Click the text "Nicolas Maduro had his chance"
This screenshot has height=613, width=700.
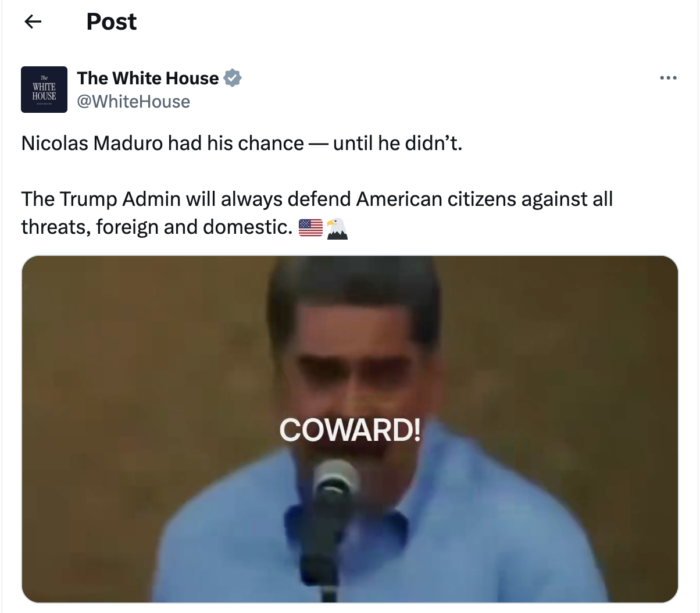pyautogui.click(x=163, y=143)
